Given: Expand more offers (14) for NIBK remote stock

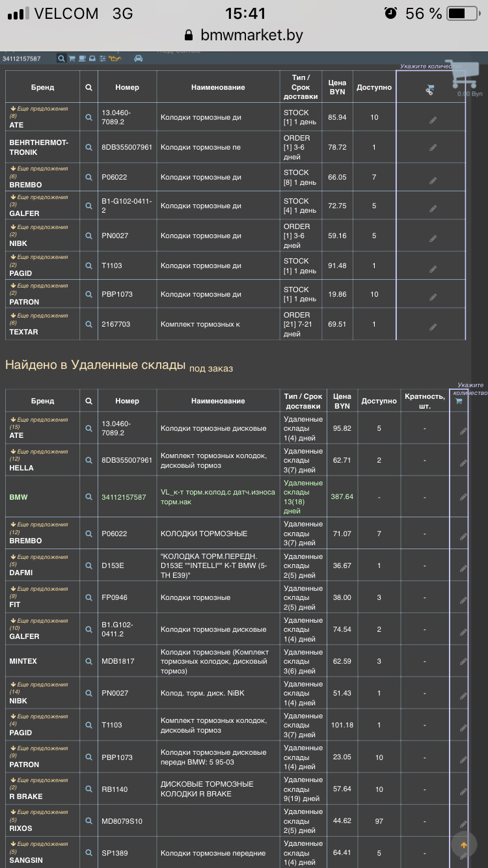Looking at the screenshot, I should pyautogui.click(x=38, y=688).
